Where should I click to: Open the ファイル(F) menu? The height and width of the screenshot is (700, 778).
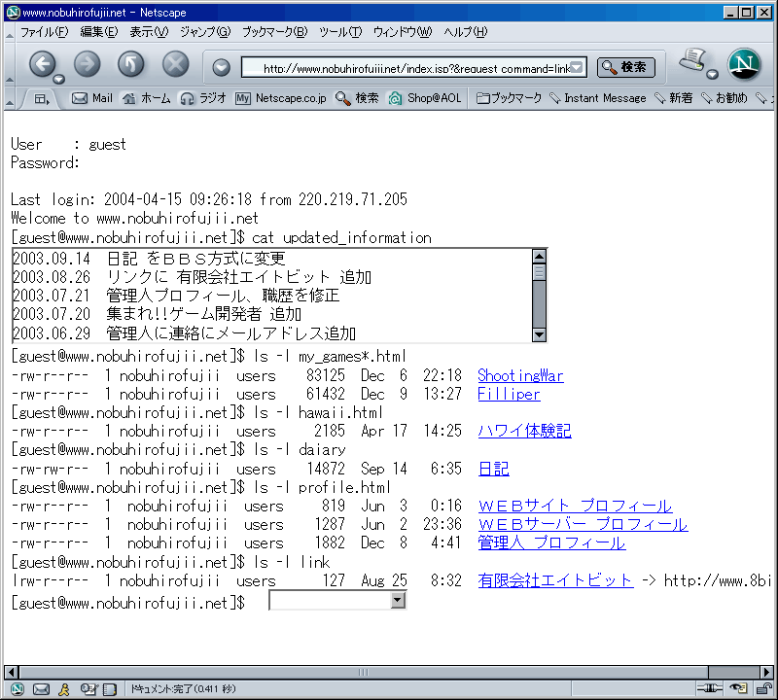click(x=44, y=32)
